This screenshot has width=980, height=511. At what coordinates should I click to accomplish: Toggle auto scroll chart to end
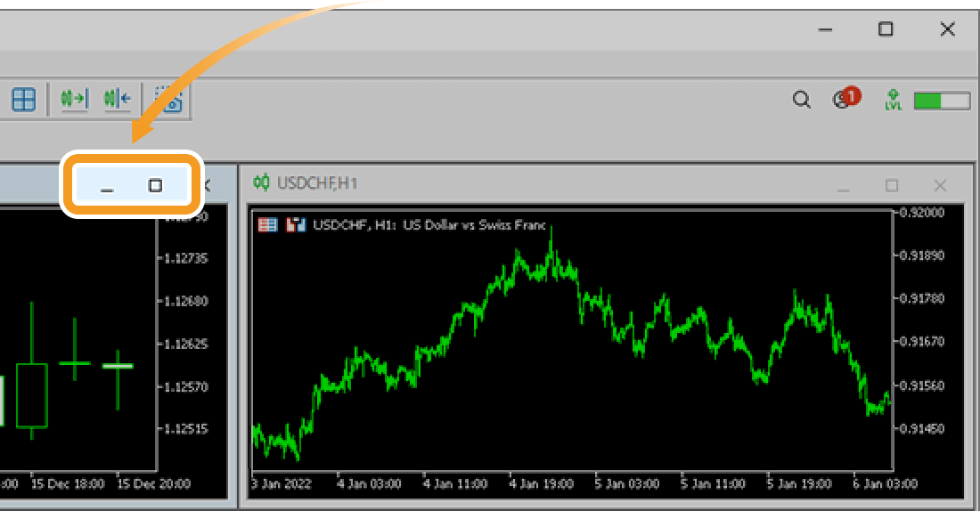[x=73, y=99]
